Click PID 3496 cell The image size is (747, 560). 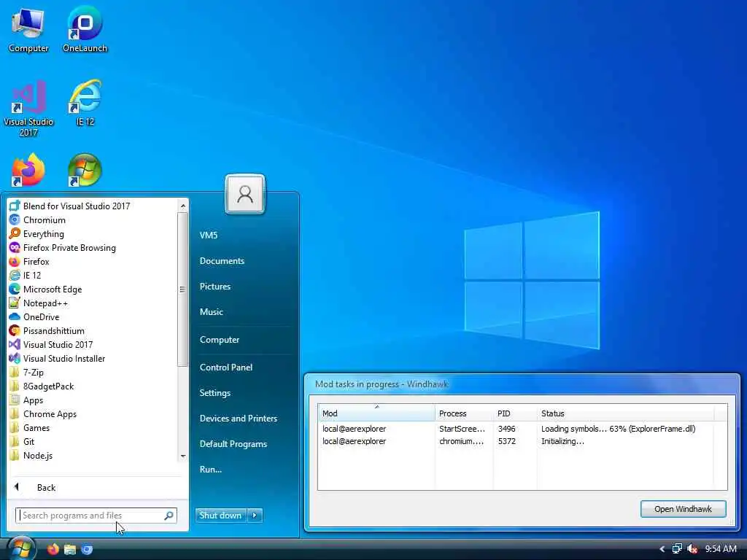[506, 429]
